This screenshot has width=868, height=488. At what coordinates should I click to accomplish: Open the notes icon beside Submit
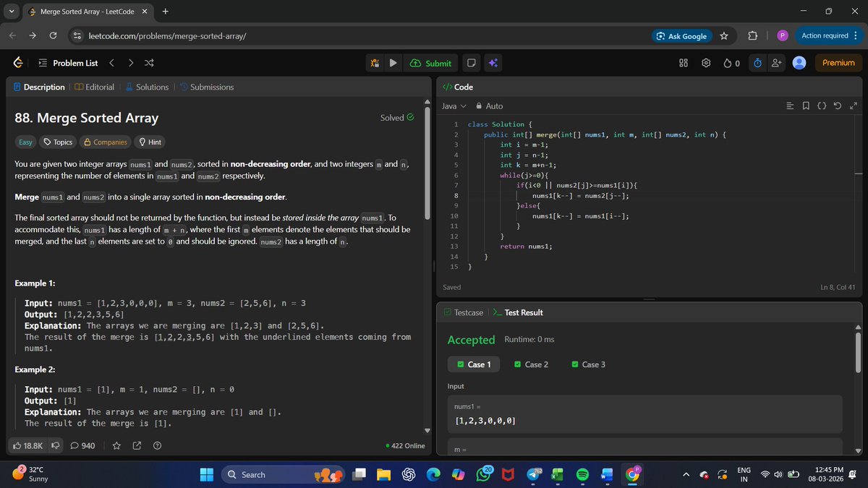pyautogui.click(x=471, y=63)
